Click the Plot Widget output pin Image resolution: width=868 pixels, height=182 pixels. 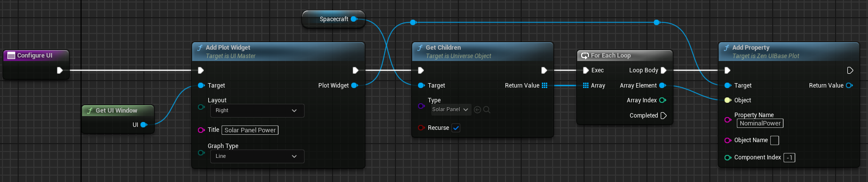(355, 86)
